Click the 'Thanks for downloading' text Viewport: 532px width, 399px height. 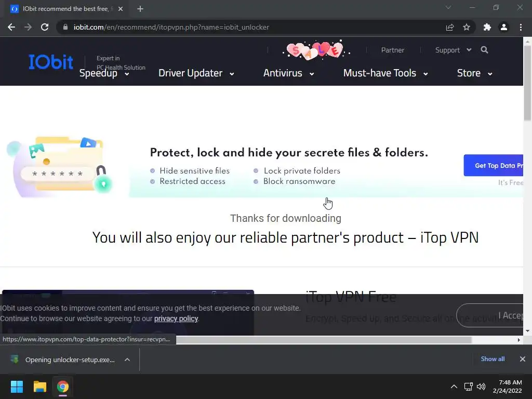286,218
